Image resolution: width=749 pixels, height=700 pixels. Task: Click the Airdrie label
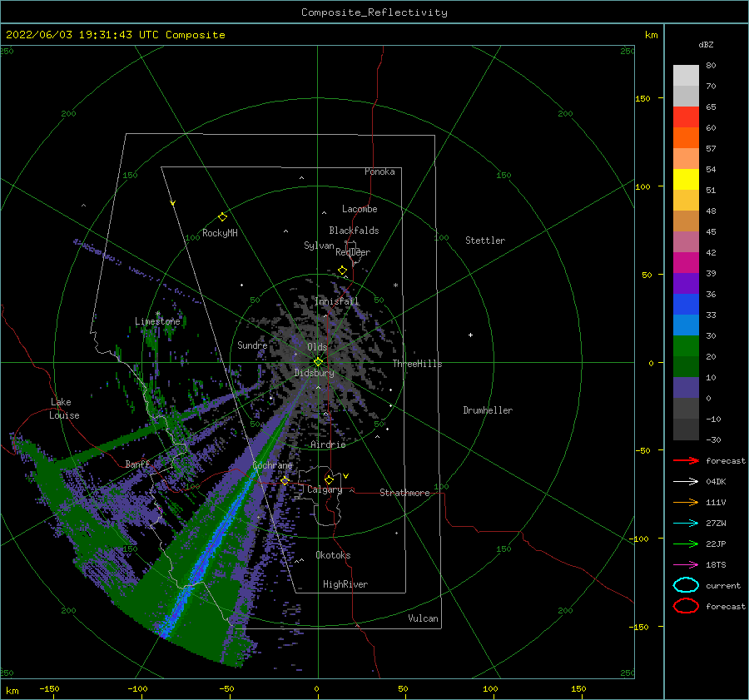(x=328, y=444)
